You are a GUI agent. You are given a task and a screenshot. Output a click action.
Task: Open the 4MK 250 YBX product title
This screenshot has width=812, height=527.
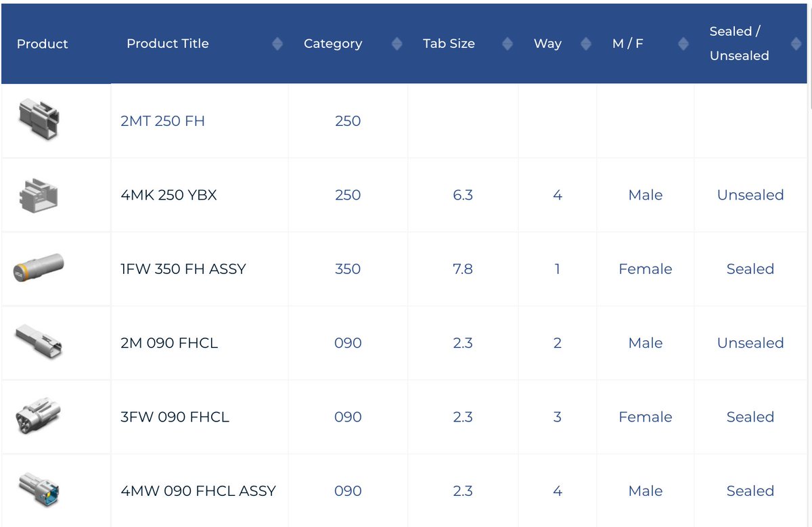click(x=168, y=195)
